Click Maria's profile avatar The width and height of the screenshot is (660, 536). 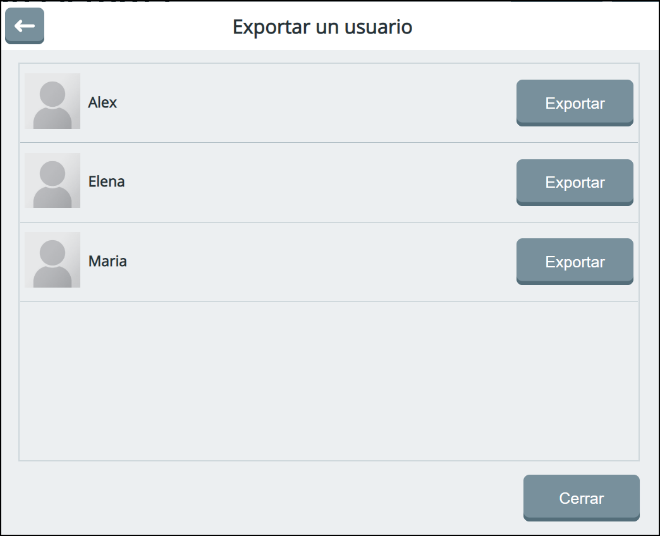(x=52, y=261)
